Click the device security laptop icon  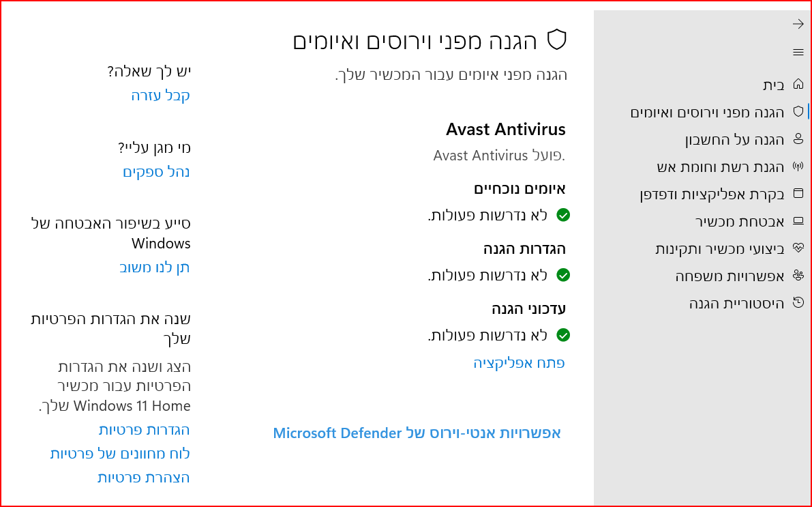pyautogui.click(x=798, y=222)
